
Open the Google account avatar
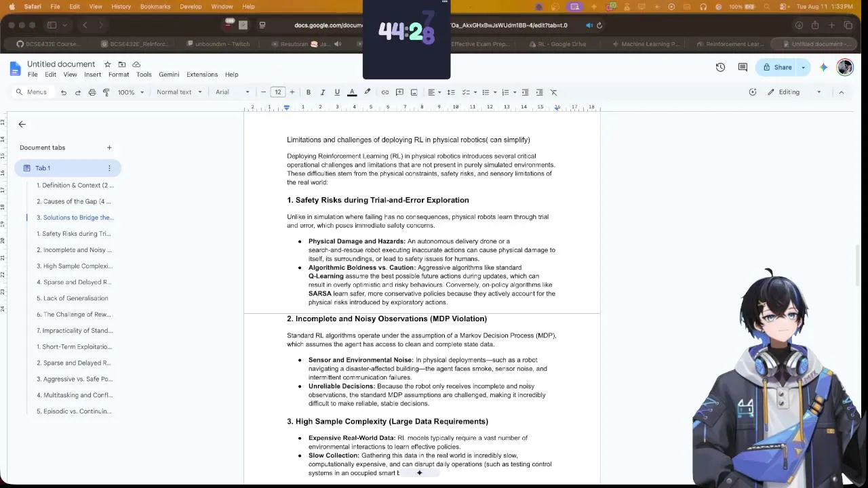pos(845,67)
